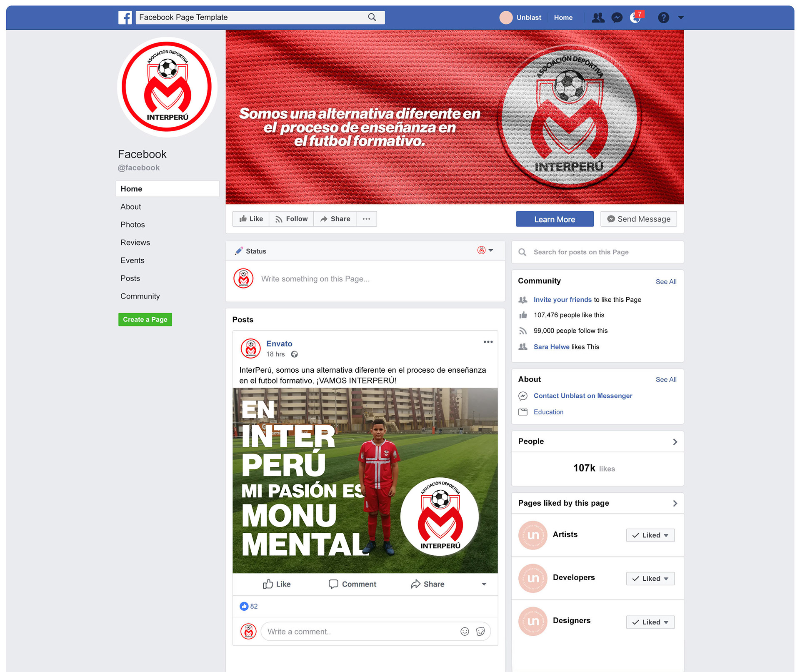Viewport: 800px width, 672px height.
Task: Open notifications globe with badge 7
Action: 636,17
